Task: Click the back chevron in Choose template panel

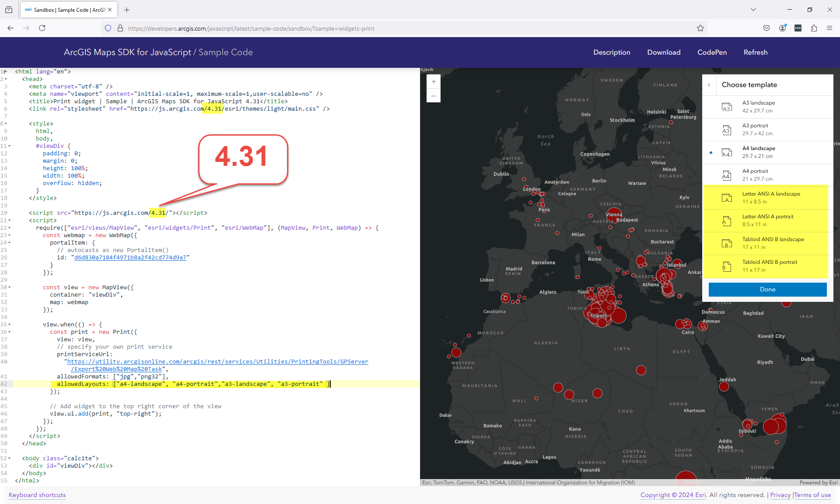Action: [709, 85]
